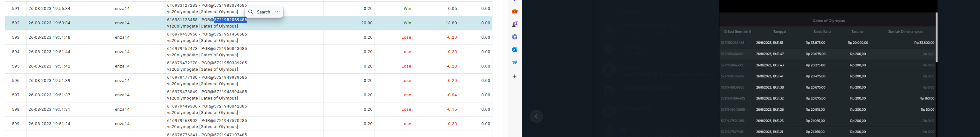The image size is (980, 137).
Task: Open session 5721952069485 in history panel
Action: pyautogui.click(x=732, y=43)
